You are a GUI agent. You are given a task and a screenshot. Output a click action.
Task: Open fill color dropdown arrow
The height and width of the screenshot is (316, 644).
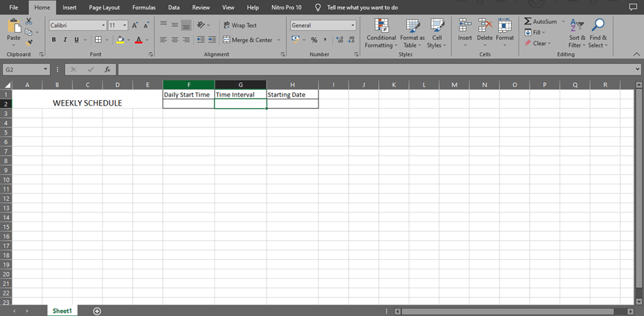point(129,40)
